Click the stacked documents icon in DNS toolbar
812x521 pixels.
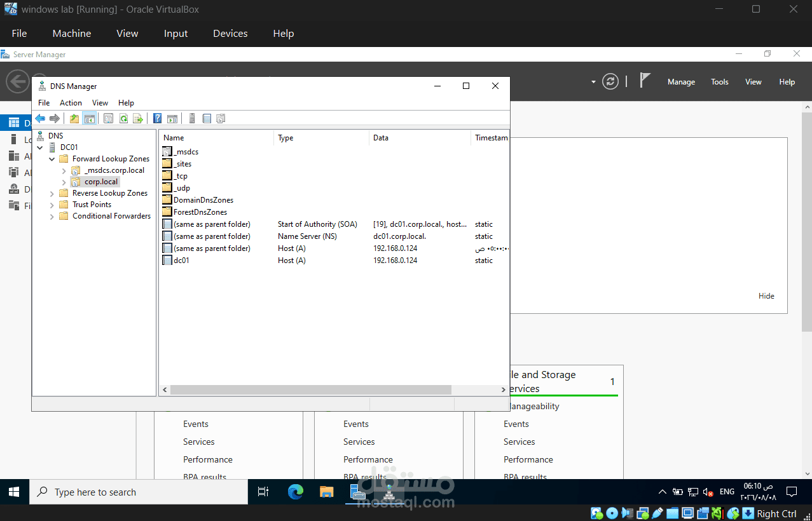pos(221,118)
